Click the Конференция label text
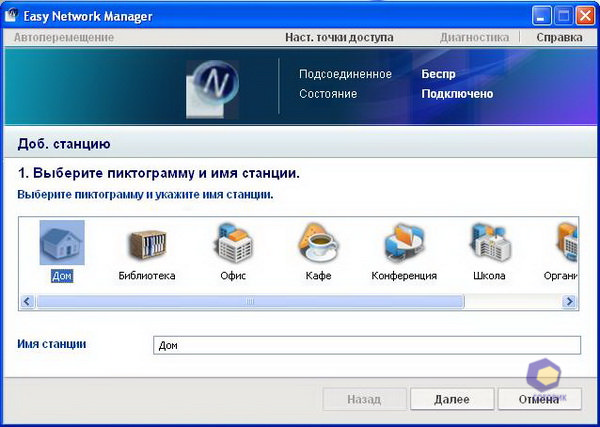The width and height of the screenshot is (600, 427). [404, 275]
